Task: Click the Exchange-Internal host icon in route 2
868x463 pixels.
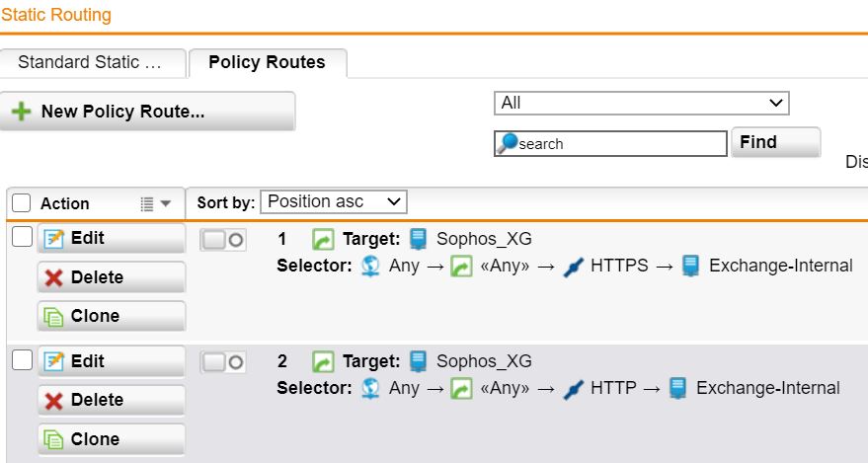Action: 677,388
